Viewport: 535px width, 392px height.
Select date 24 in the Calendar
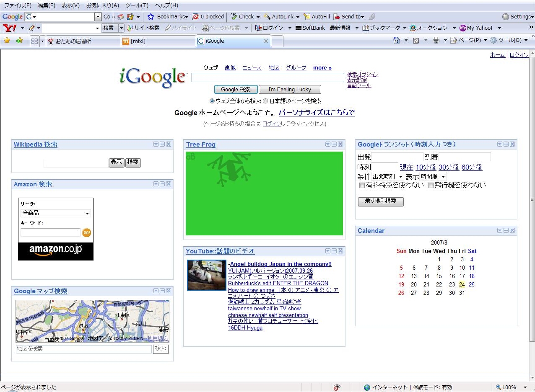pyautogui.click(x=462, y=284)
